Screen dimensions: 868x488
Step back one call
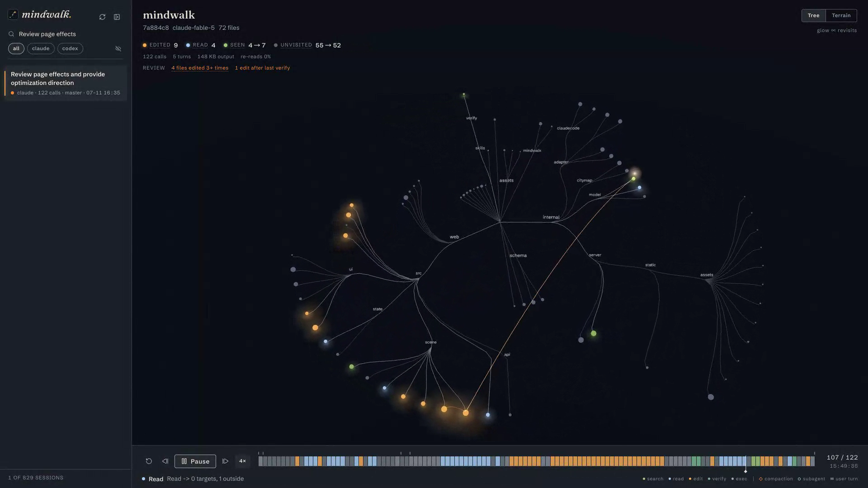click(x=165, y=461)
